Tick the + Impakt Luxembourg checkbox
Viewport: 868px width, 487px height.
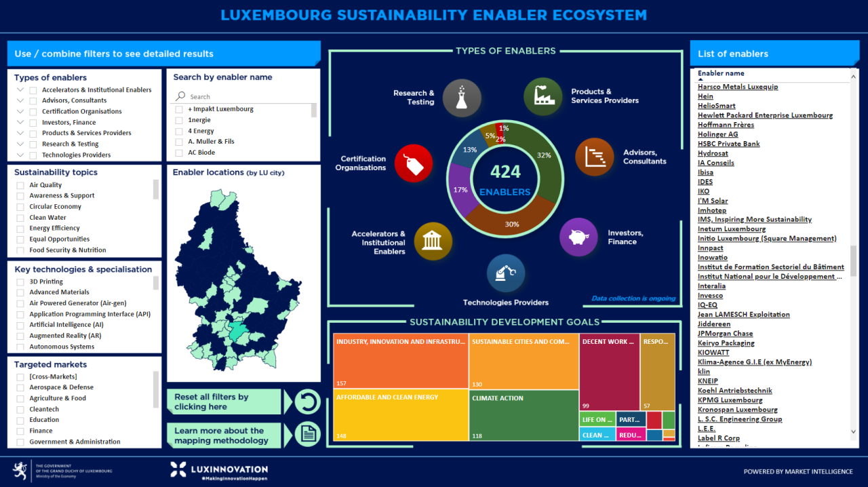tap(179, 109)
